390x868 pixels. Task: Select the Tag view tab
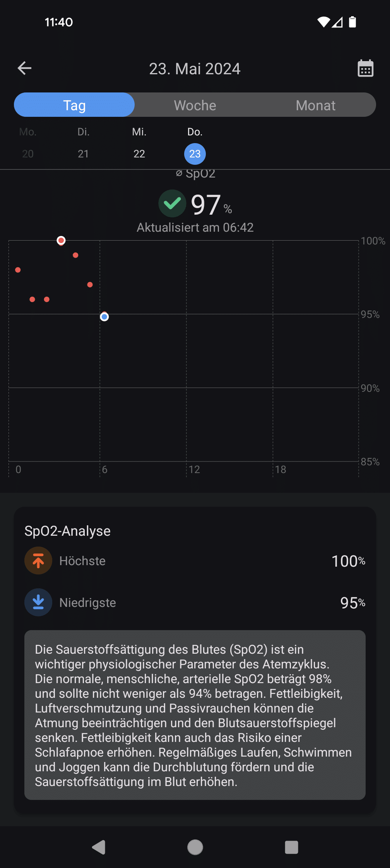click(74, 105)
